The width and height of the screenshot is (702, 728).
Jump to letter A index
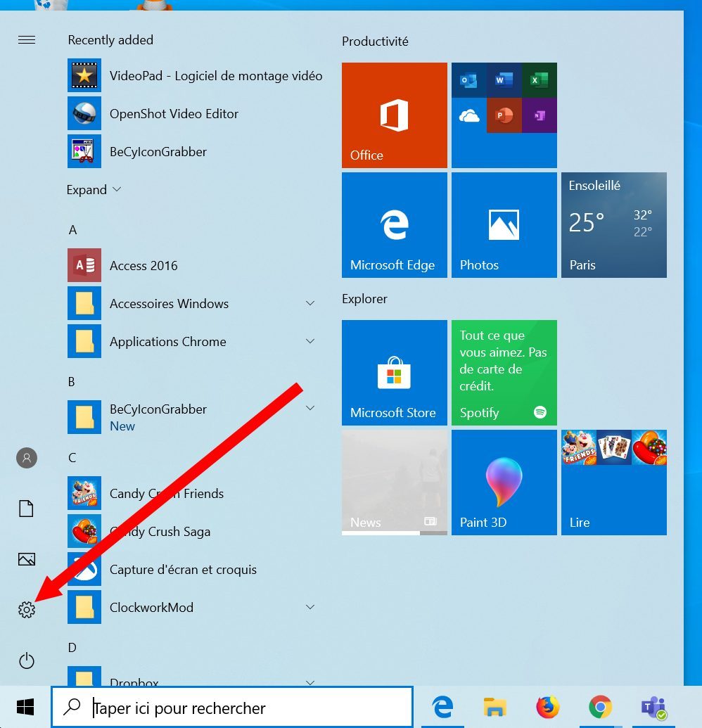pyautogui.click(x=73, y=230)
